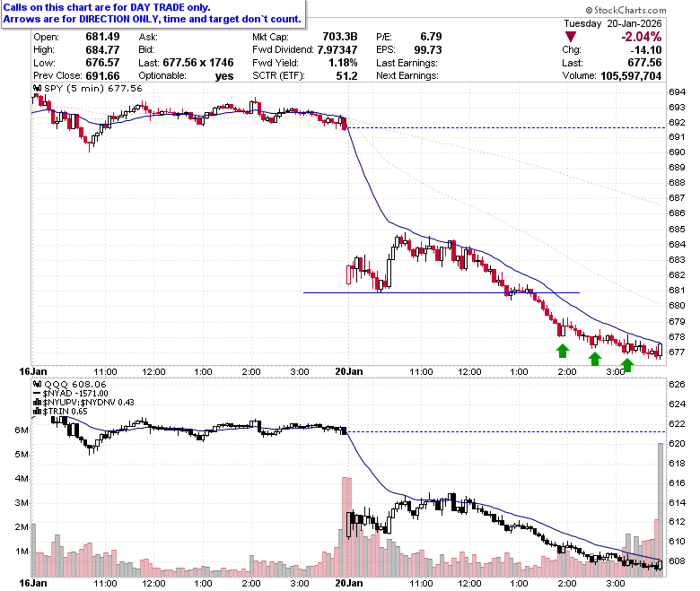This screenshot has width=700, height=591.
Task: Click the QQQ 608.06 panel label
Action: coord(75,385)
